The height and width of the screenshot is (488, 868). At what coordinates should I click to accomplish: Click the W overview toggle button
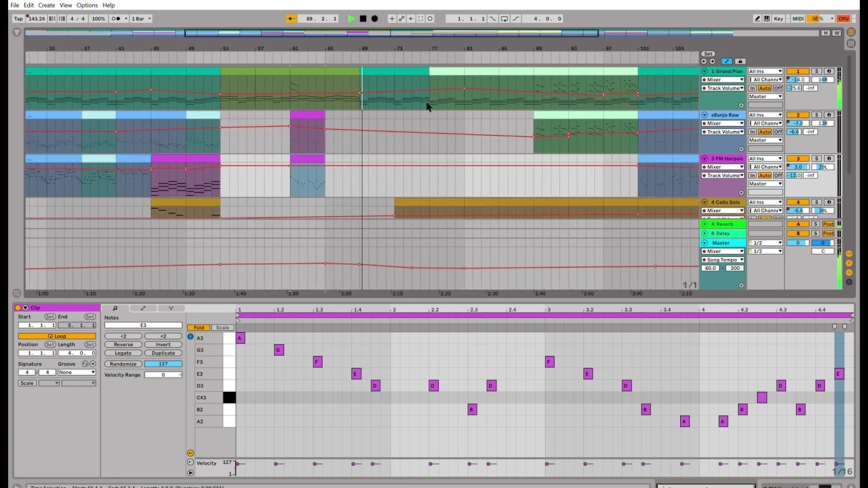coord(836,33)
